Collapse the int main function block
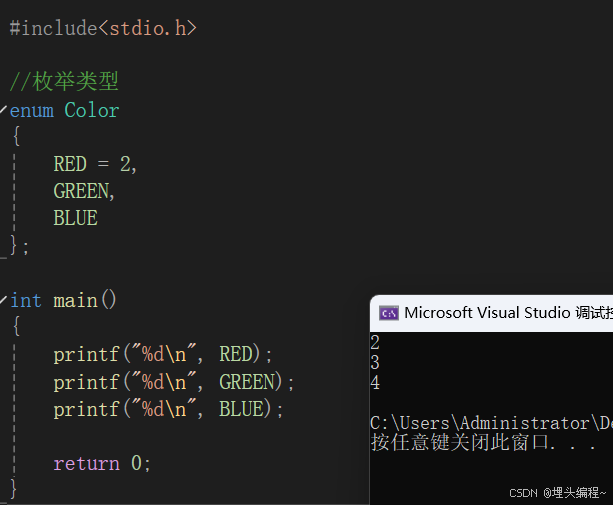613x505 pixels. tap(3, 299)
